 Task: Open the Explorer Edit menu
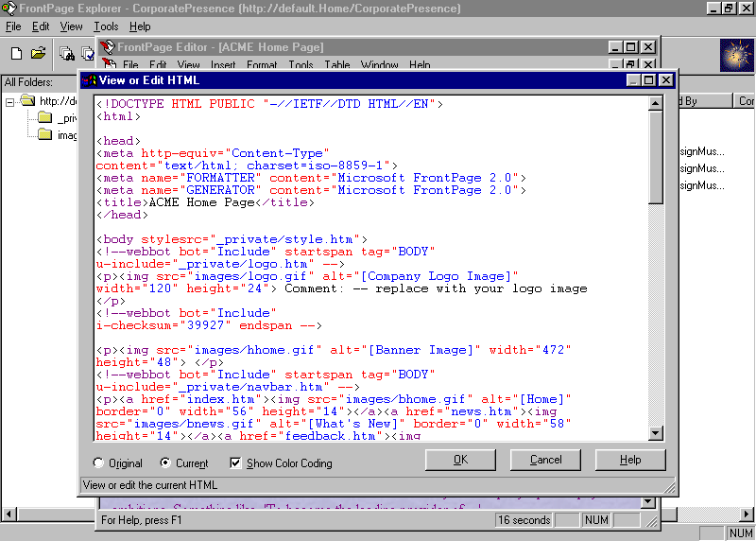tap(41, 26)
